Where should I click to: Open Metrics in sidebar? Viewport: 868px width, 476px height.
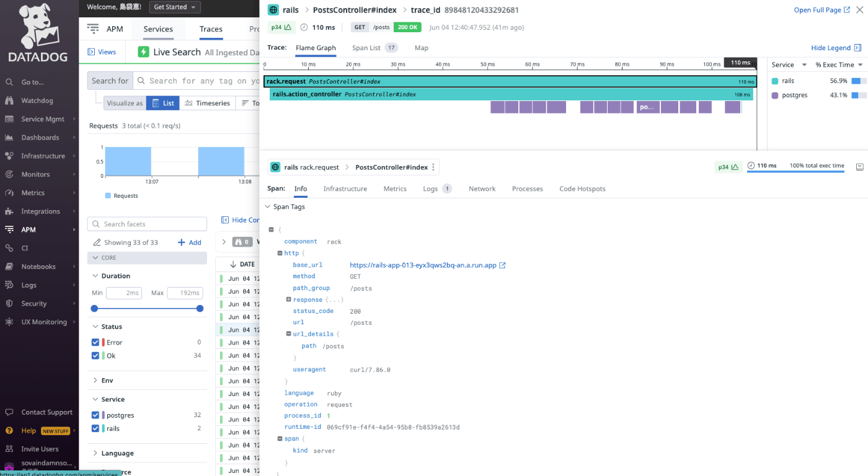[33, 193]
